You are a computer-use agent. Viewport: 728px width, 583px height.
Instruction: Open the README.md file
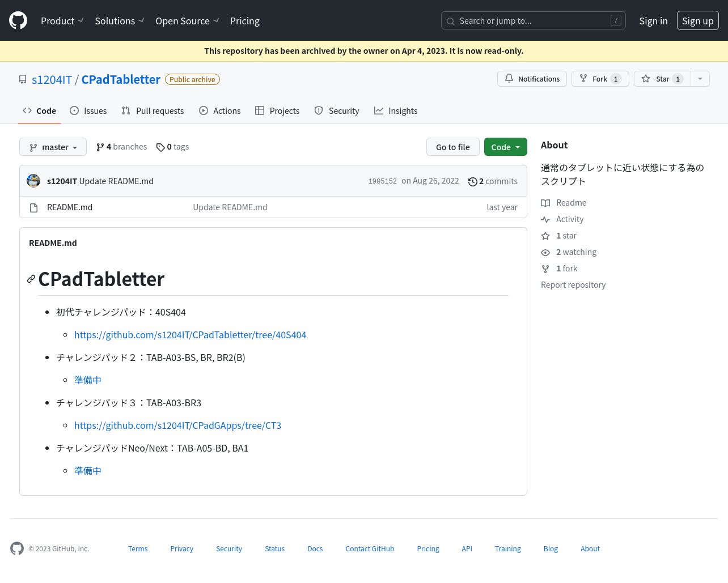point(70,207)
